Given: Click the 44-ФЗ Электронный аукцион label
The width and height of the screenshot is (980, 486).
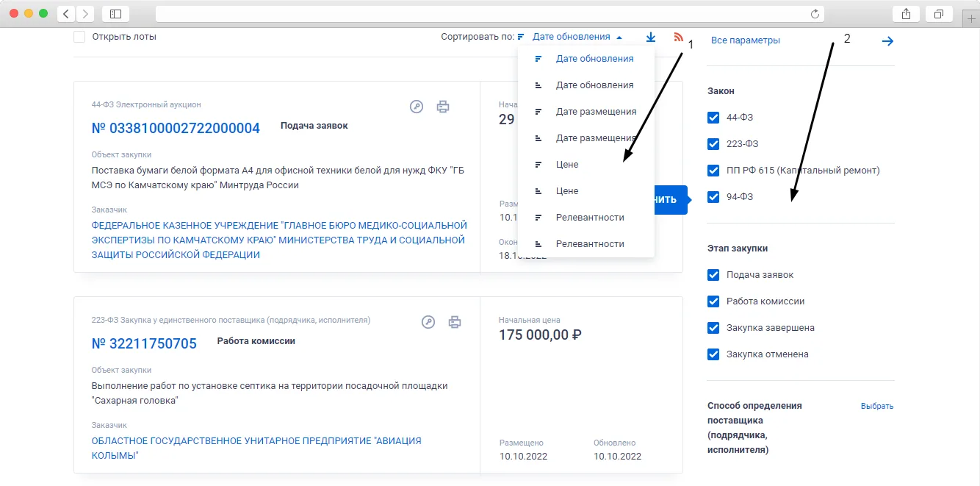Looking at the screenshot, I should [x=146, y=105].
